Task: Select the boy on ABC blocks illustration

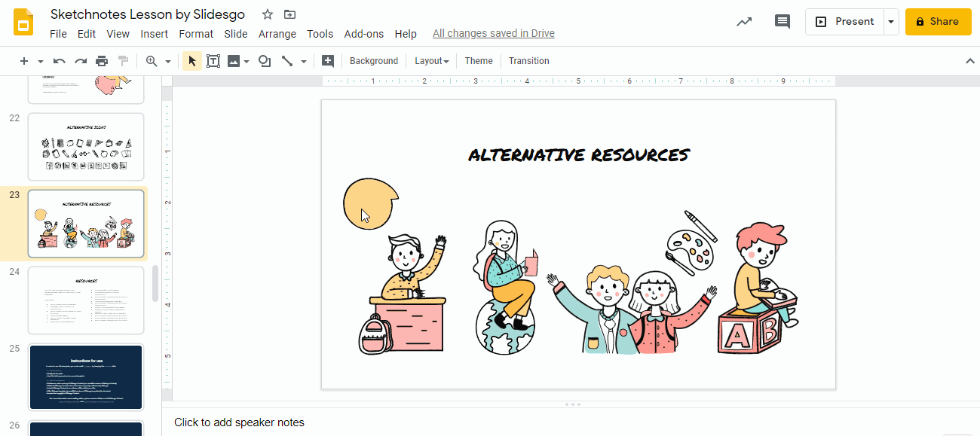Action: (x=758, y=288)
